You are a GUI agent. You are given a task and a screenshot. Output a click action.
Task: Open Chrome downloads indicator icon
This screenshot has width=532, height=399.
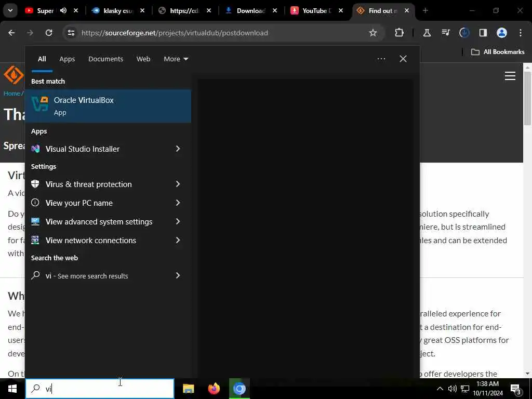click(x=464, y=33)
